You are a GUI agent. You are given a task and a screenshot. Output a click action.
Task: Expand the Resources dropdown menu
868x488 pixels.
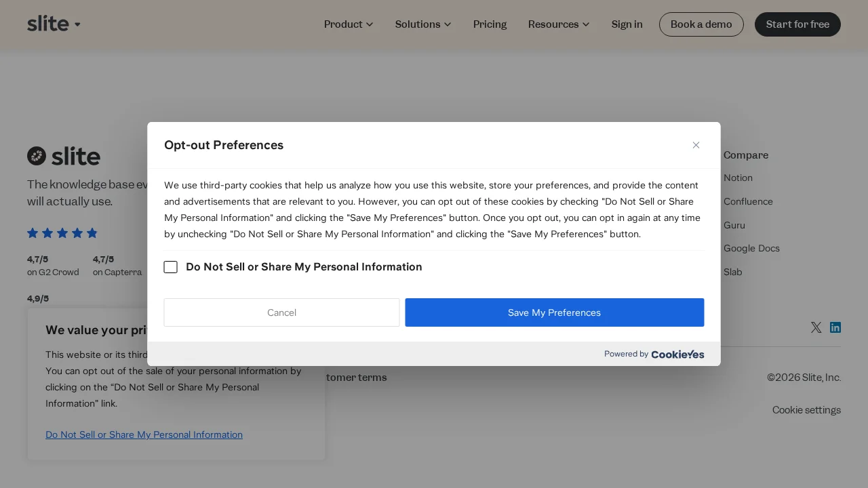(559, 24)
